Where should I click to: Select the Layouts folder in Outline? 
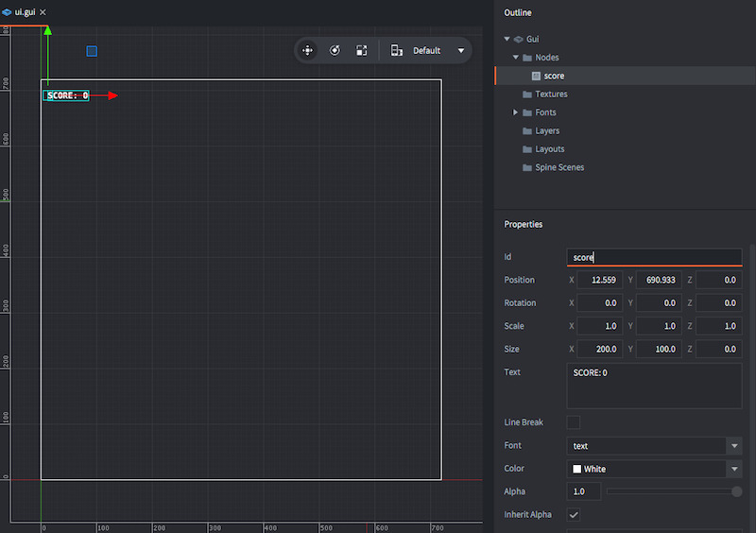550,149
